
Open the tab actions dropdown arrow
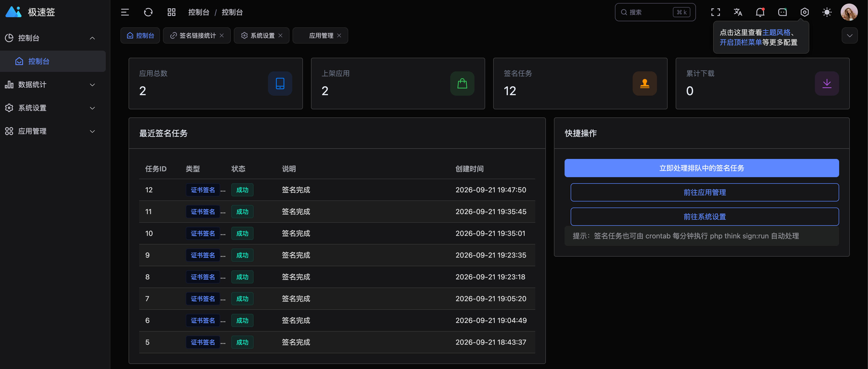pos(850,35)
